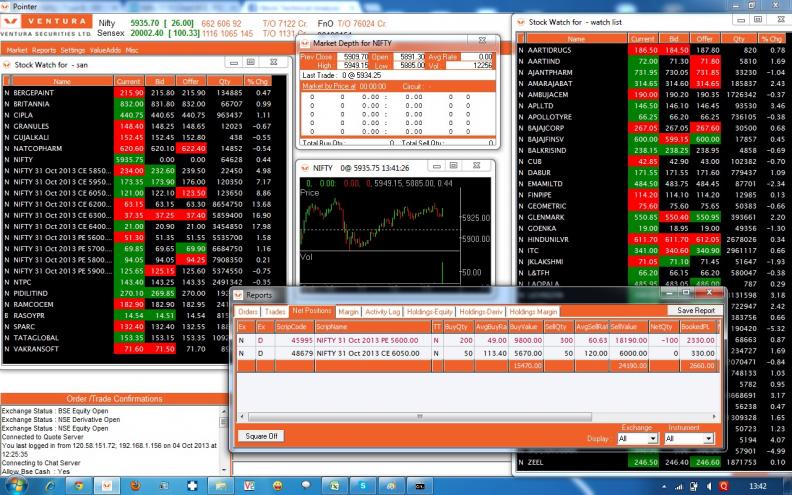
Task: Click the red Q tray icon
Action: tap(723, 486)
